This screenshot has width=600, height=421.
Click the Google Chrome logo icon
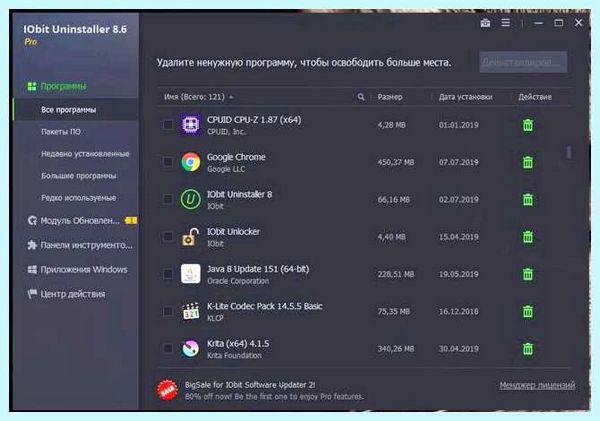pos(191,162)
